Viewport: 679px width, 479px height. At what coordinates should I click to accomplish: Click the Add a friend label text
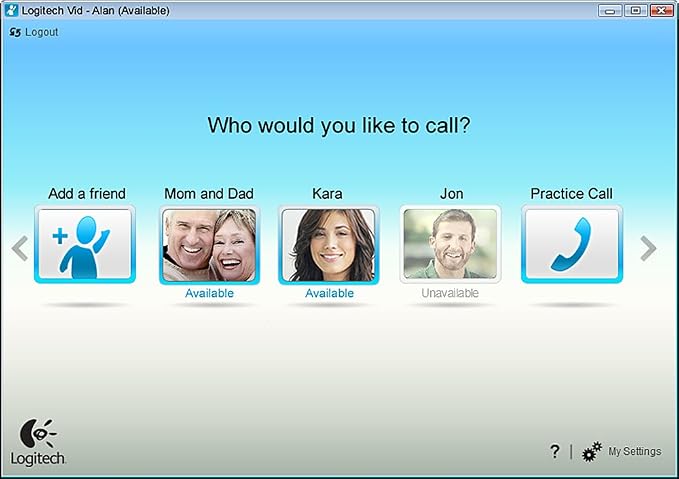tap(87, 194)
